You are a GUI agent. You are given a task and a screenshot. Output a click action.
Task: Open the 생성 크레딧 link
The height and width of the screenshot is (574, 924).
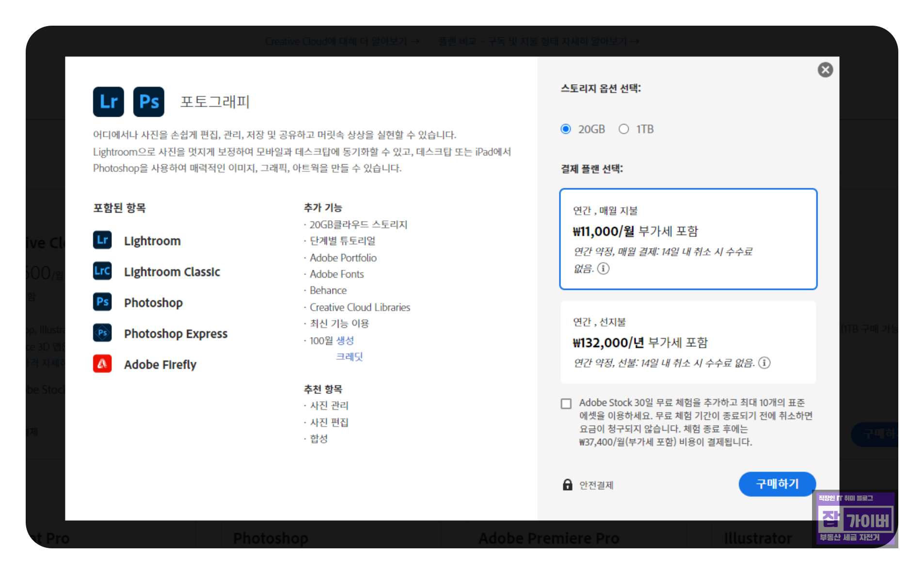coord(349,348)
